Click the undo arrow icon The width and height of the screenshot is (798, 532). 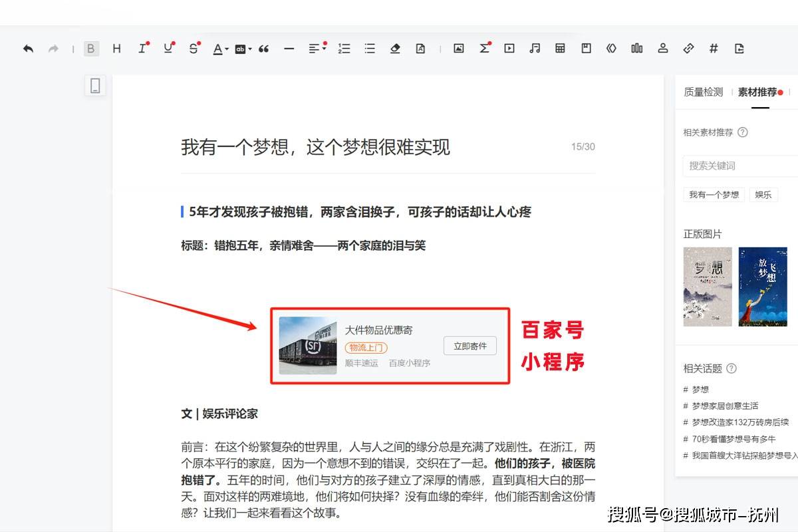28,49
